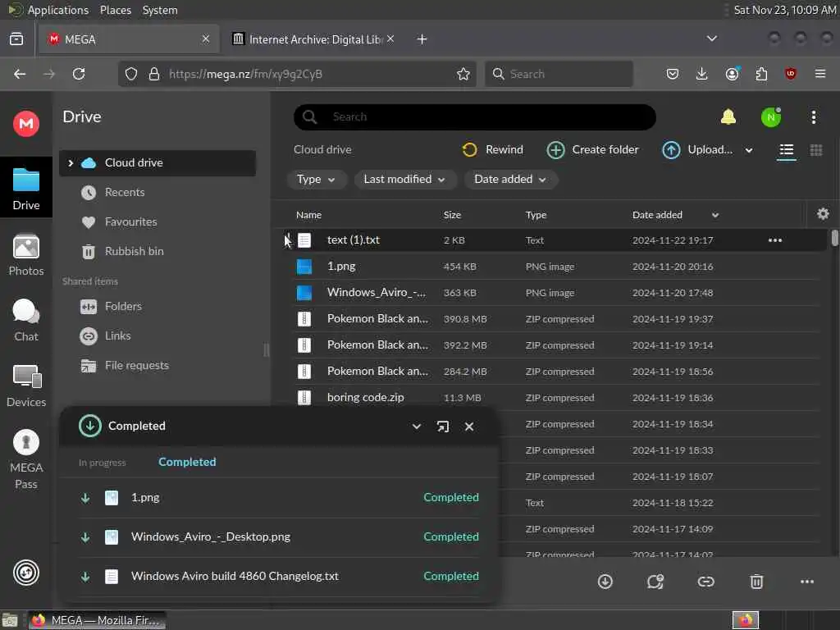Screen dimensions: 840x630
Task: Go back in browser history
Action: [20, 74]
